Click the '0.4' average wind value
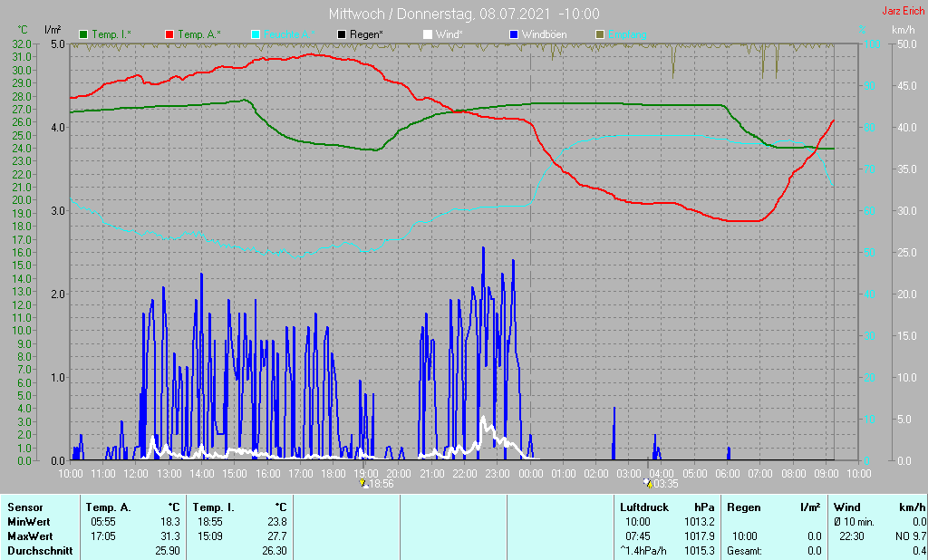 [919, 551]
